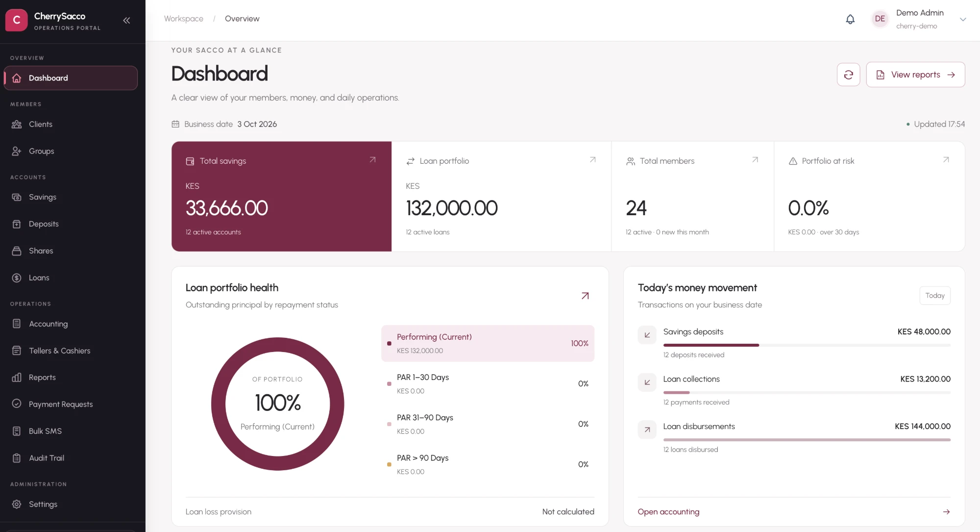Click the CherrySacco logo icon
The image size is (980, 532).
point(17,20)
